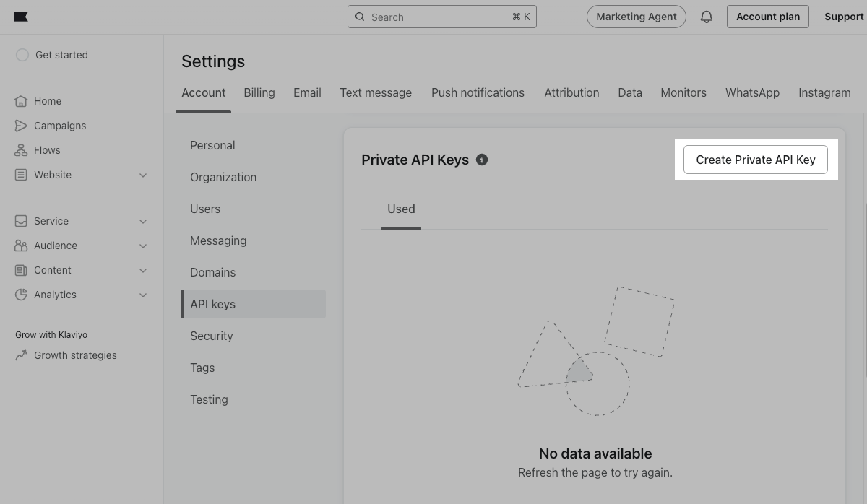Click the Growth strategies arrow icon

[x=21, y=355]
